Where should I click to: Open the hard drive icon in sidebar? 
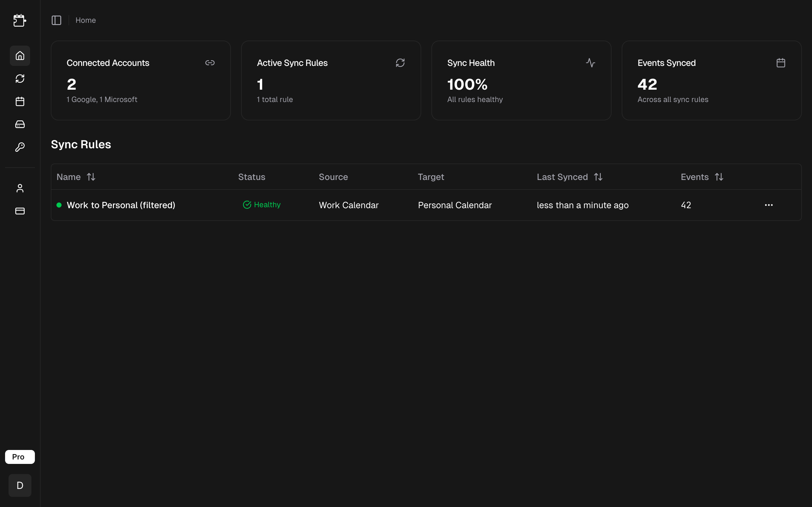(20, 125)
